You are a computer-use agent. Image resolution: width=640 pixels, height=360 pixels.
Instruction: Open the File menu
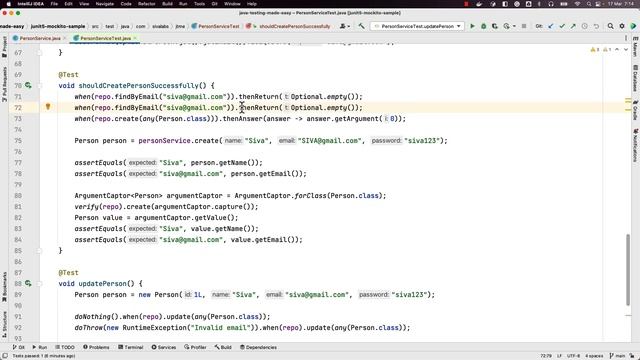tap(54, 4)
